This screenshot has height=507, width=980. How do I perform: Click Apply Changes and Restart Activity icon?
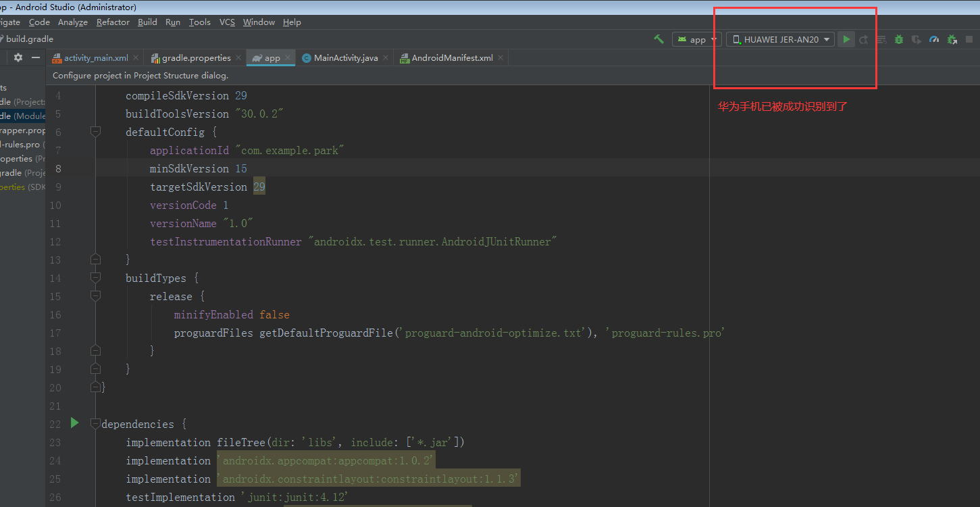click(x=864, y=39)
